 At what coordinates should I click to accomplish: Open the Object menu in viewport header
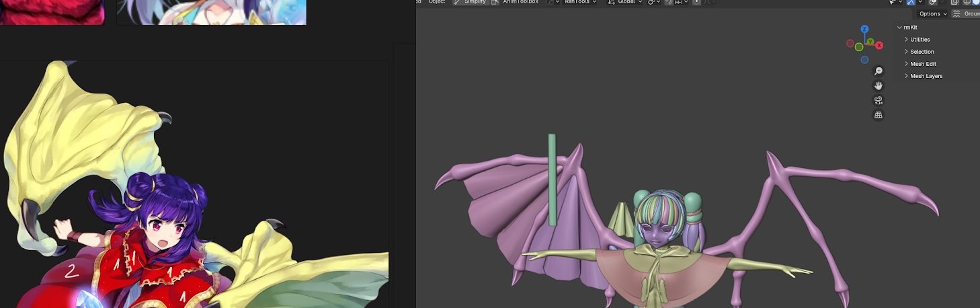click(x=437, y=2)
